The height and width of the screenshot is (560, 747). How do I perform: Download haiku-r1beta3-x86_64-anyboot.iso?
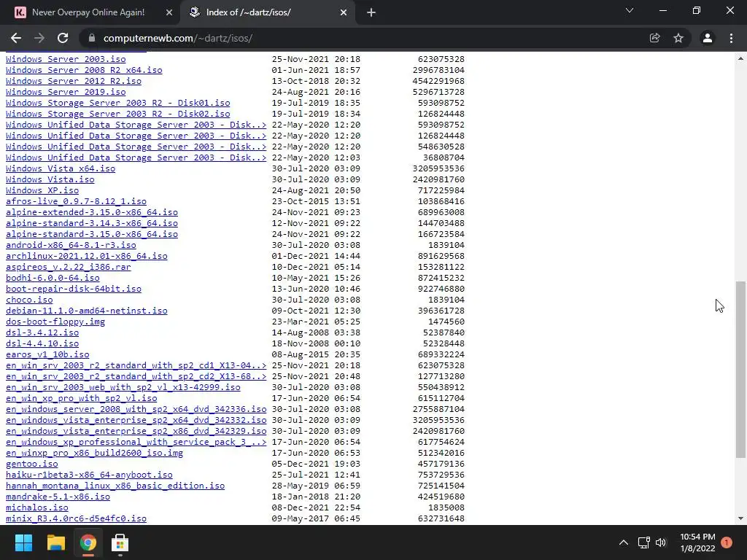tap(89, 475)
